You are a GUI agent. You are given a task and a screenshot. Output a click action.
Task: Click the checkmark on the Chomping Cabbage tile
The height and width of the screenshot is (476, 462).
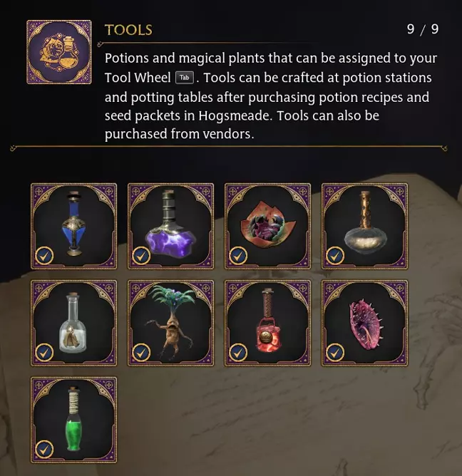tap(238, 256)
